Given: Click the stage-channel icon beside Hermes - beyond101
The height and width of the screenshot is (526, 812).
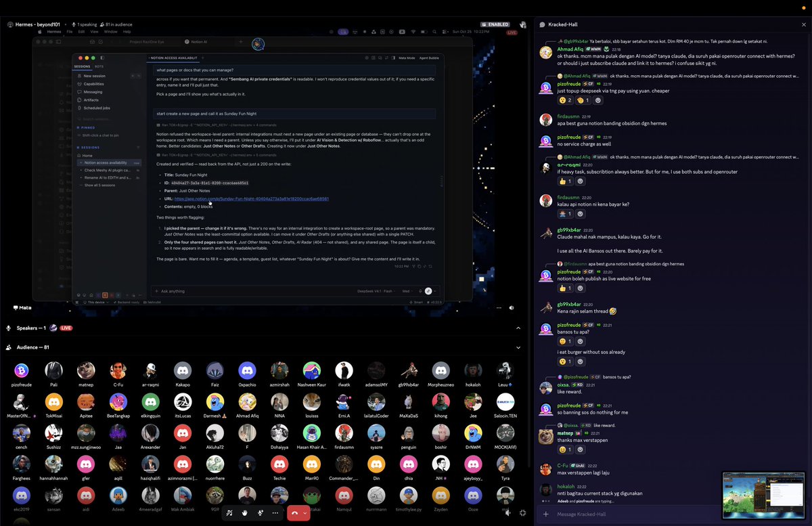Looking at the screenshot, I should (x=11, y=24).
